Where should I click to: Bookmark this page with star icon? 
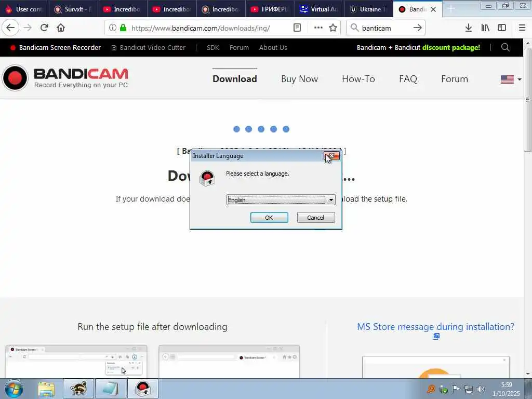click(x=333, y=28)
